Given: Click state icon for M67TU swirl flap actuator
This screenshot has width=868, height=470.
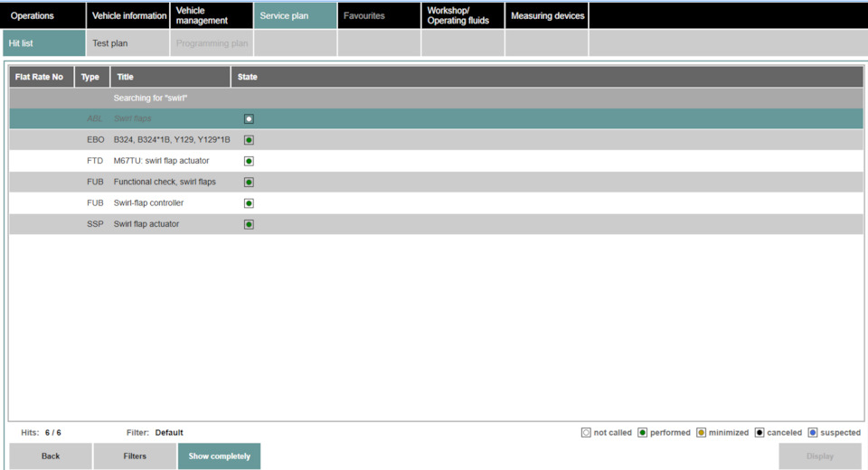Looking at the screenshot, I should click(x=249, y=161).
